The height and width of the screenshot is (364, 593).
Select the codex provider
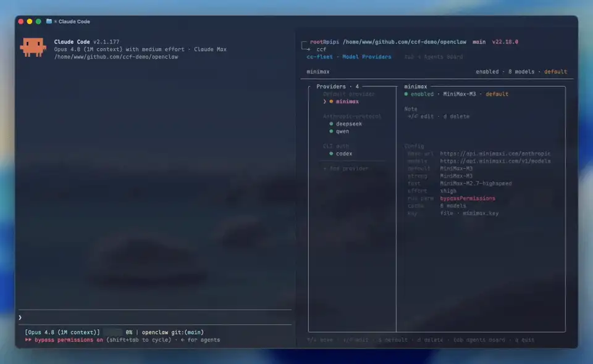click(x=344, y=154)
